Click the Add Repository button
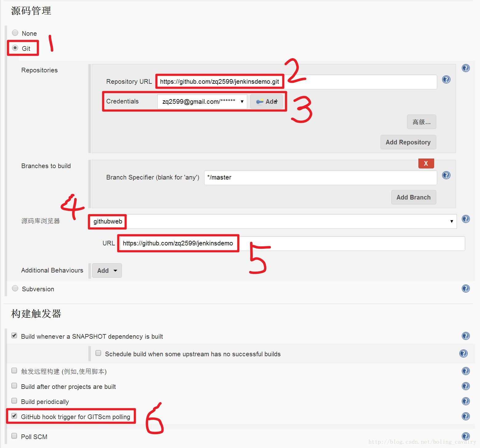Screen dimensions: 480x448 (x=408, y=142)
